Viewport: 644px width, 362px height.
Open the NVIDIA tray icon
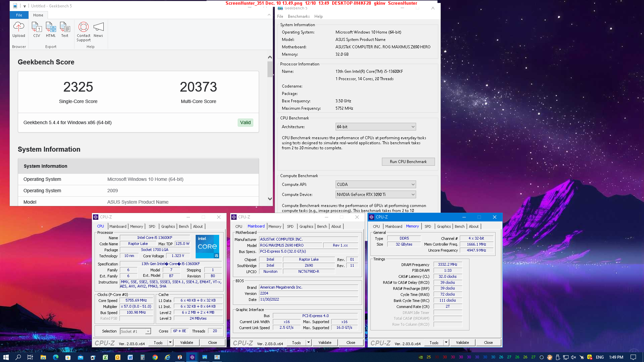(420, 357)
